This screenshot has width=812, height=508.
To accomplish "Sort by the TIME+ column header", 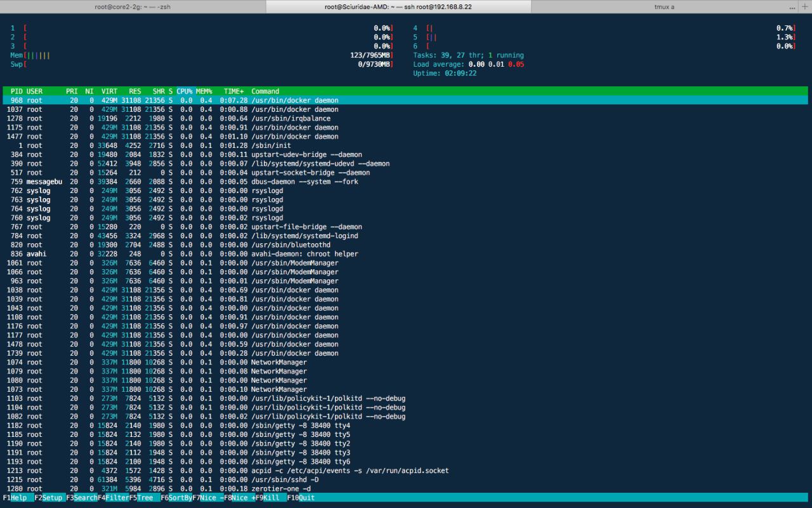I will pyautogui.click(x=233, y=91).
